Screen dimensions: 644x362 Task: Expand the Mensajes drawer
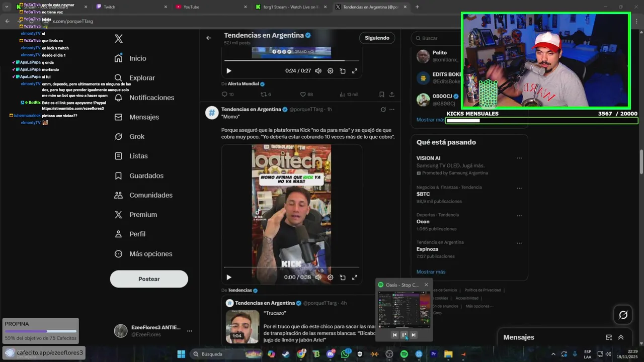tap(621, 337)
